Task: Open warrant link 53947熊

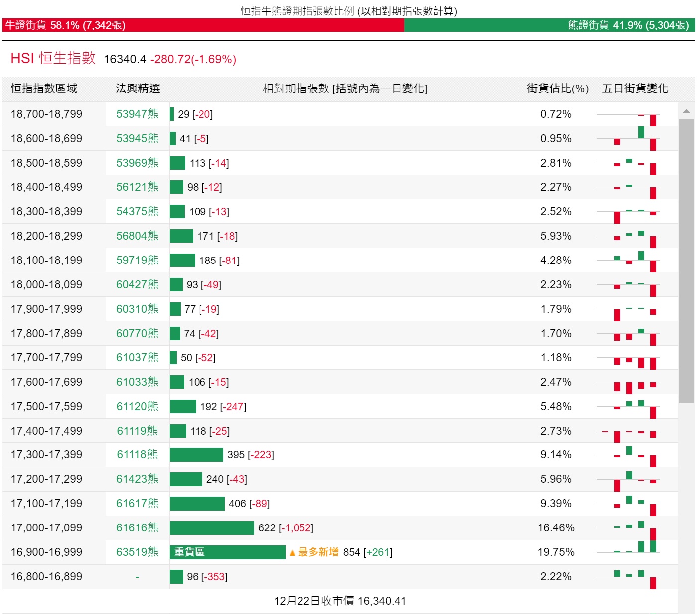Action: 137,114
